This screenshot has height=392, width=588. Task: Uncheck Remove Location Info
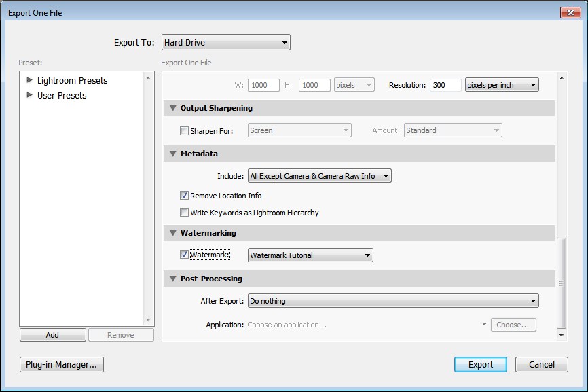click(184, 196)
